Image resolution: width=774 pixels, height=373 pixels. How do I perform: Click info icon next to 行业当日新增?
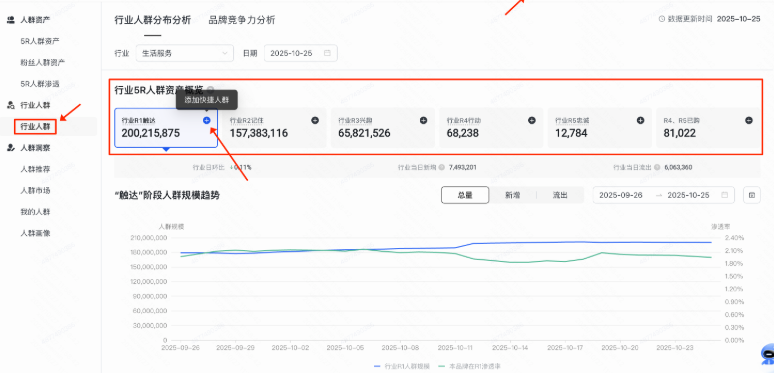(x=442, y=167)
